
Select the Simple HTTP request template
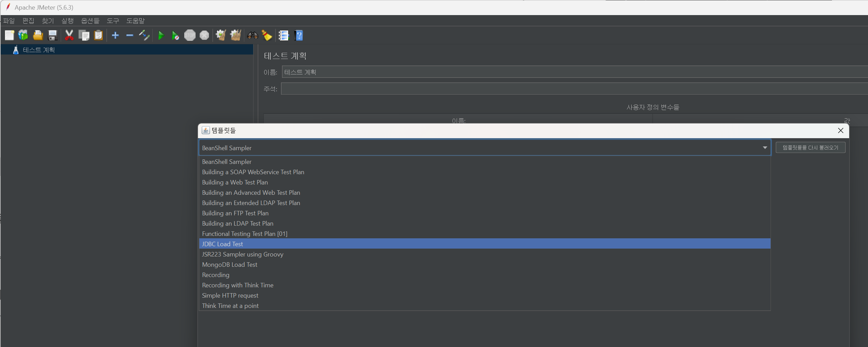coord(485,295)
